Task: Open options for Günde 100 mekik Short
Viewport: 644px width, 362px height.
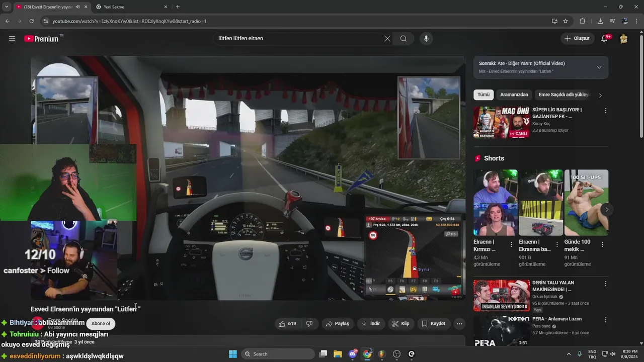Action: 602,244
